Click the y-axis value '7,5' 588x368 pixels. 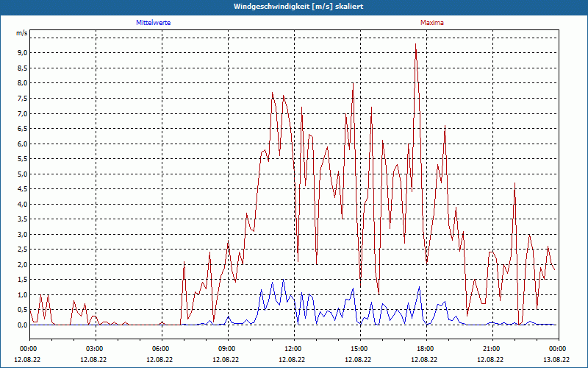tap(23, 99)
